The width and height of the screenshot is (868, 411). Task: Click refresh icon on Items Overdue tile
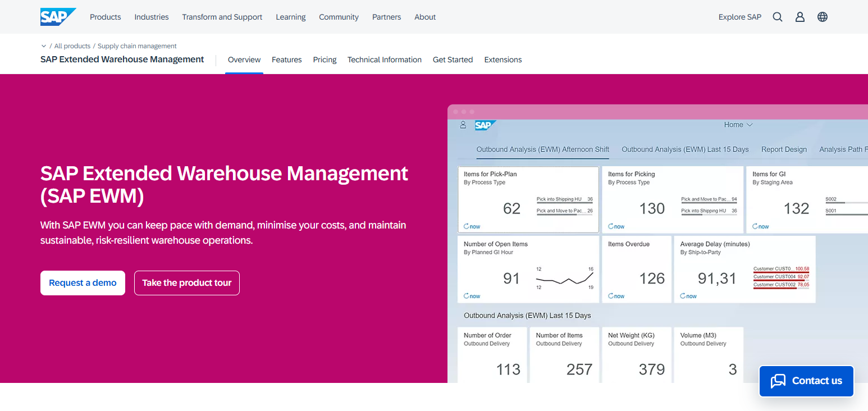click(611, 296)
